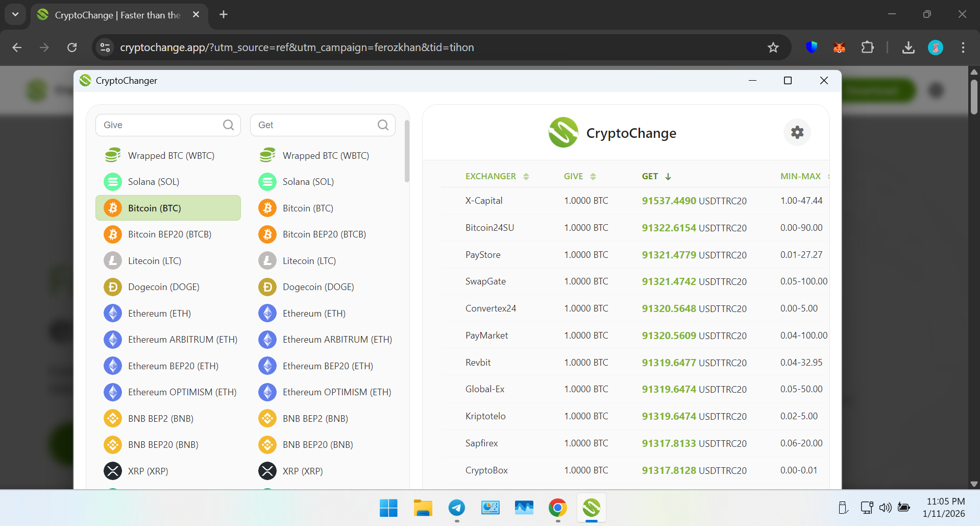Click the Revbit exchanger name

(x=478, y=363)
